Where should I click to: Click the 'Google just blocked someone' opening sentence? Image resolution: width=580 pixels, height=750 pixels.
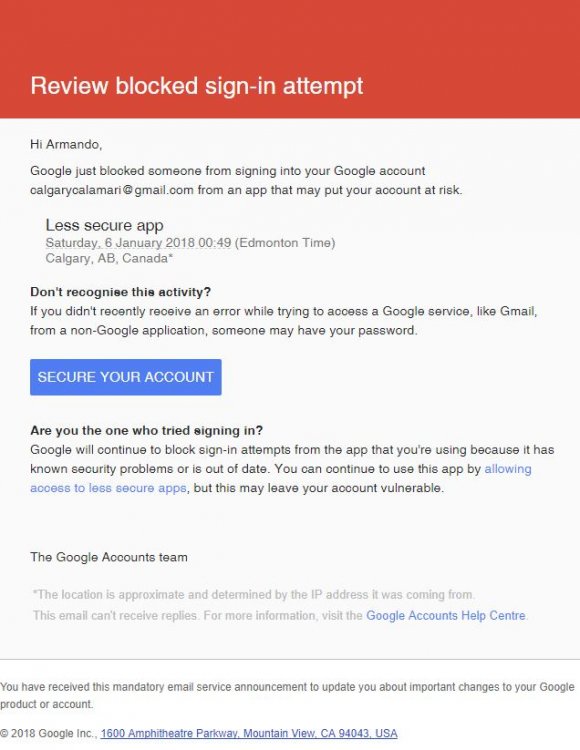(246, 180)
